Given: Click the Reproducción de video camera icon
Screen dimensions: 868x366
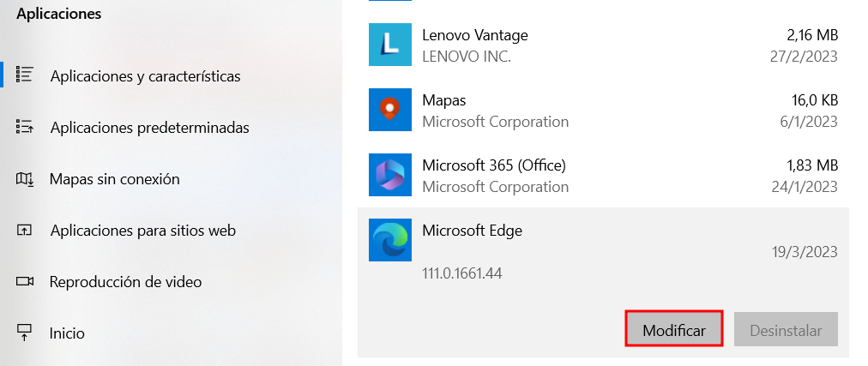Looking at the screenshot, I should tap(25, 281).
